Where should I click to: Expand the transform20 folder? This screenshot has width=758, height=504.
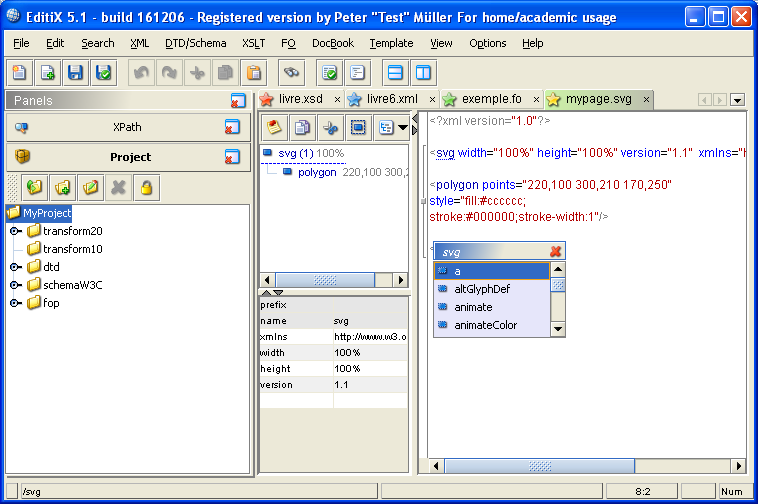coord(15,231)
